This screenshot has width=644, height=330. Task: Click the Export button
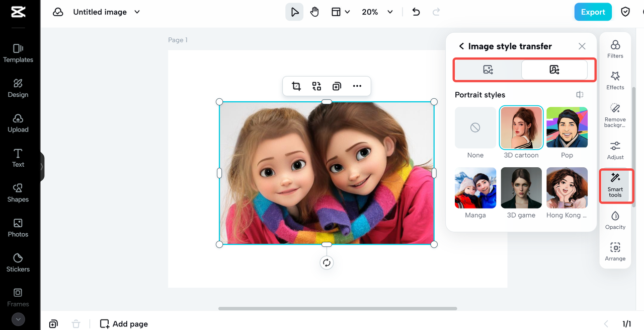click(593, 12)
